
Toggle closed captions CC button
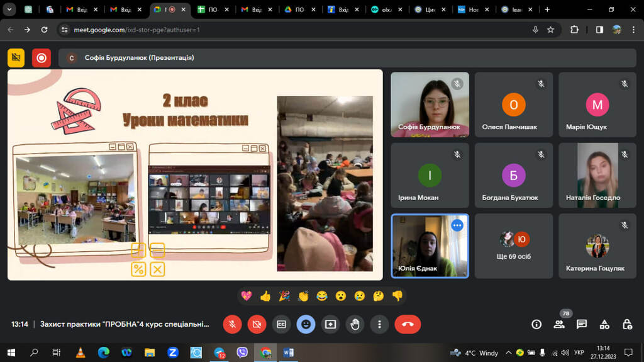pos(281,324)
